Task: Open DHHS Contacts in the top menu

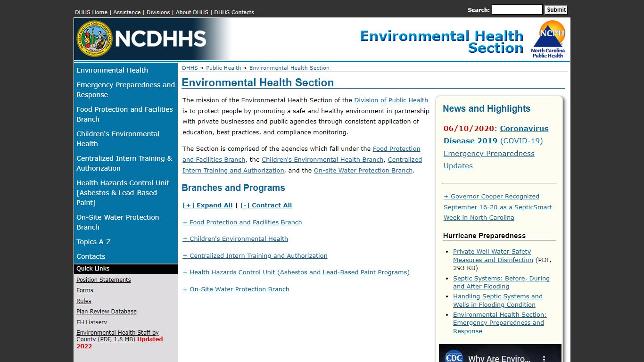Action: [234, 12]
